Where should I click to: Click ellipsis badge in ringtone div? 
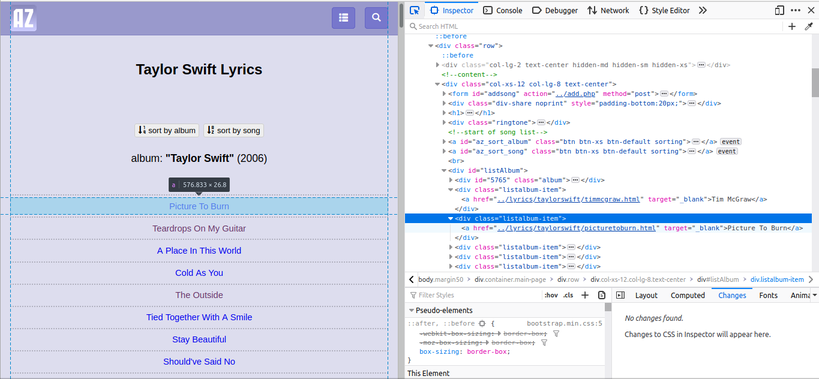click(541, 123)
